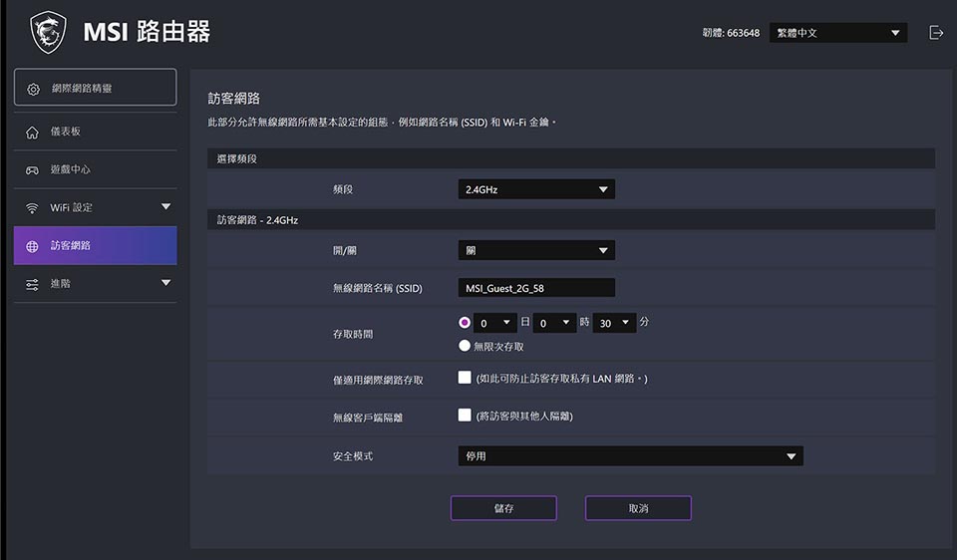957x560 pixels.
Task: Click the 僅適用網際網路存取 label
Action: tap(378, 380)
